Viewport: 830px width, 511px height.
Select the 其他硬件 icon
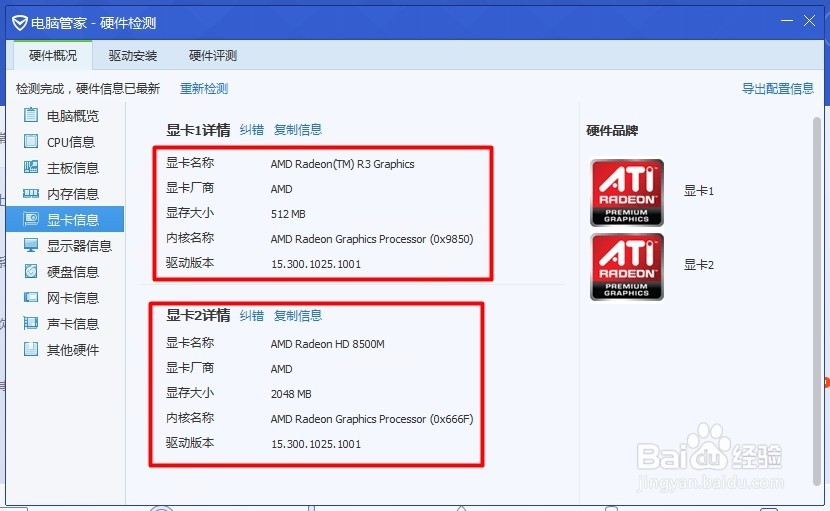(31, 348)
